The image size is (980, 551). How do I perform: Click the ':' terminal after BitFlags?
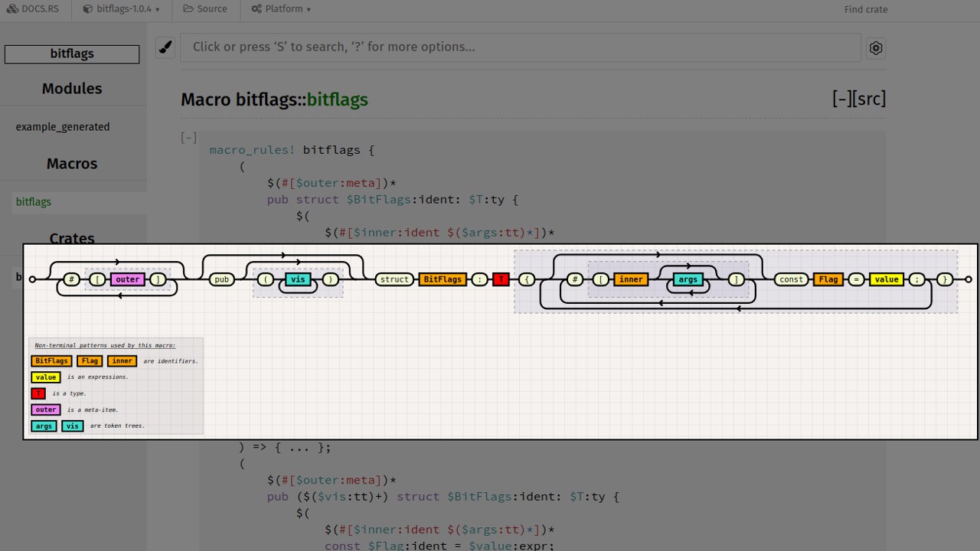point(479,279)
